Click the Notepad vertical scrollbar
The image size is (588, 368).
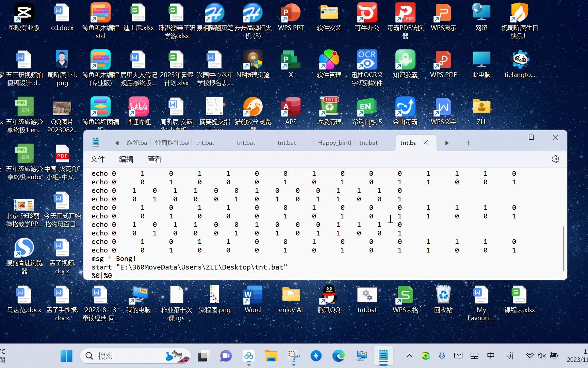[x=563, y=248]
